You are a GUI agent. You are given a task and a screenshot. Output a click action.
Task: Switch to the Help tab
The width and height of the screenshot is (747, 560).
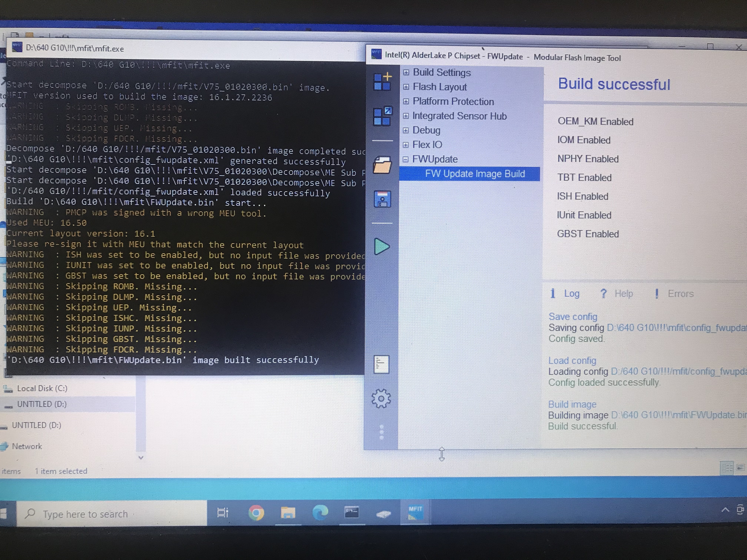(623, 294)
